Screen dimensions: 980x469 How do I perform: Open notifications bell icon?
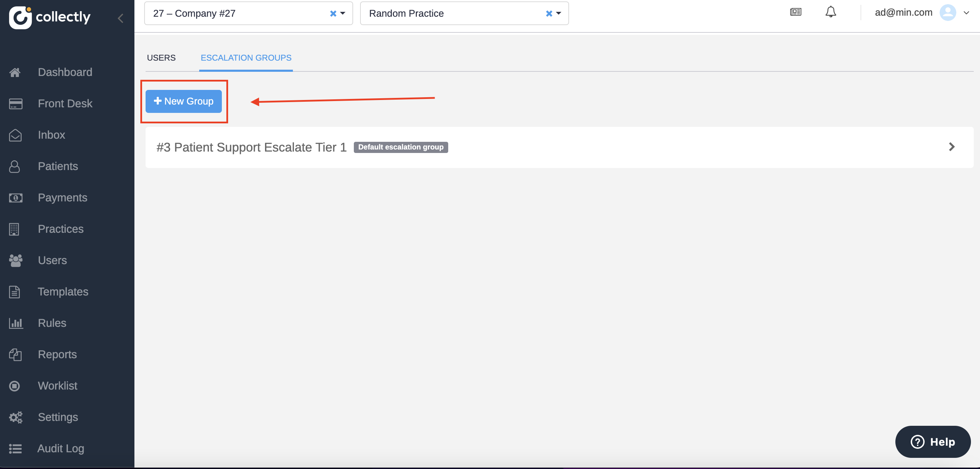(x=831, y=12)
